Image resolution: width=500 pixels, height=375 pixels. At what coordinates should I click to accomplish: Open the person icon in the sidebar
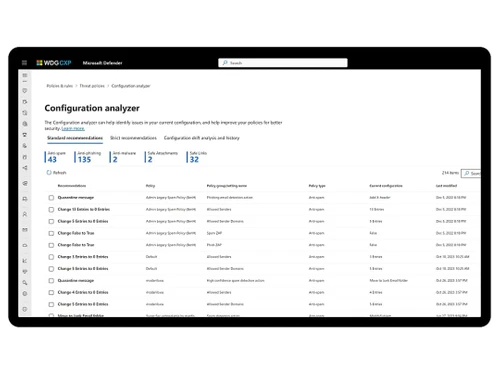point(25,214)
